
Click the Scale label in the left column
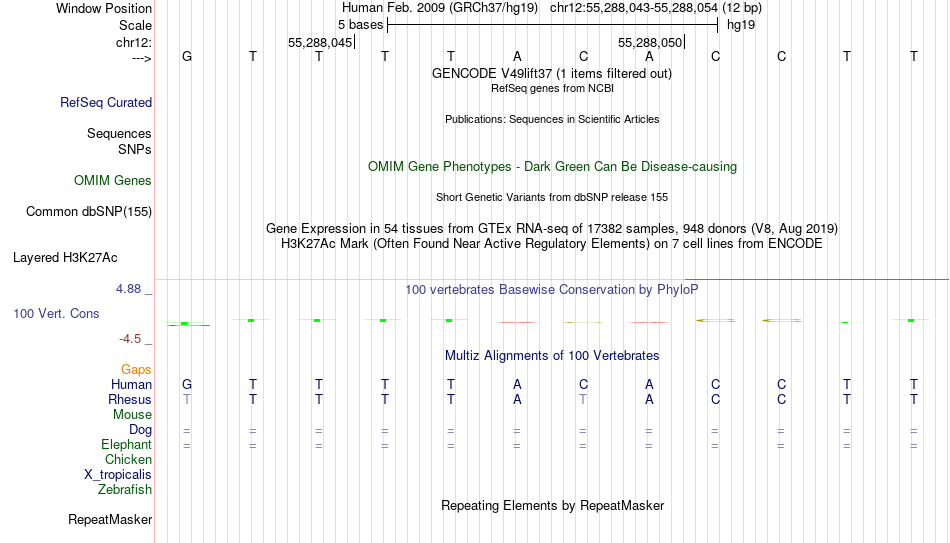click(135, 25)
